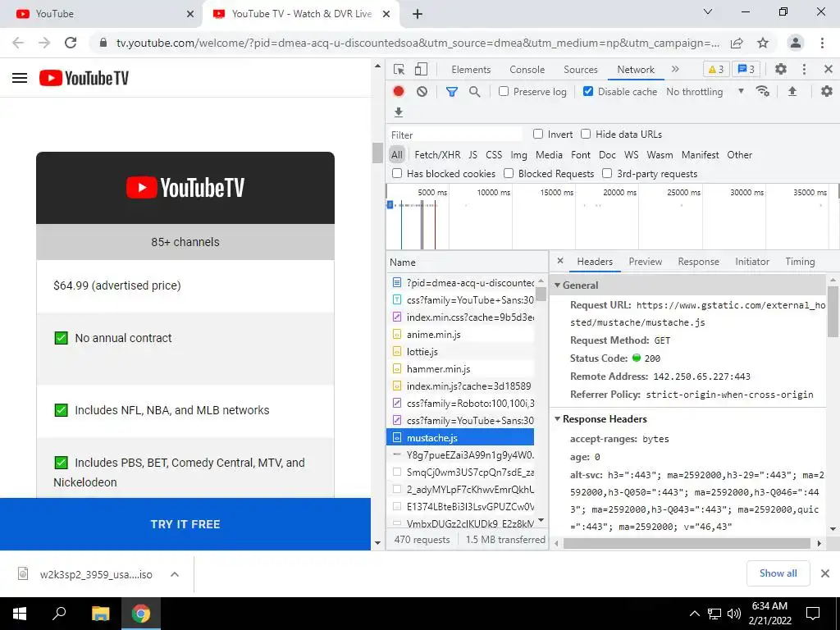Switch to the Sources tab
The width and height of the screenshot is (840, 630).
580,70
